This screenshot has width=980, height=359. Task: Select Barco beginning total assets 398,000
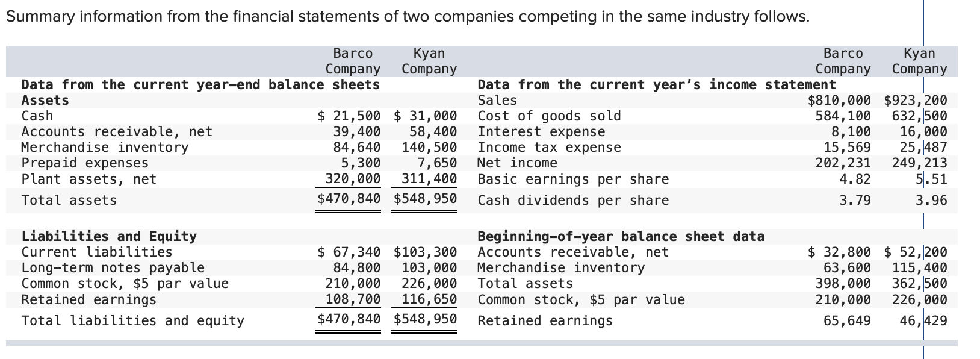coord(843,283)
